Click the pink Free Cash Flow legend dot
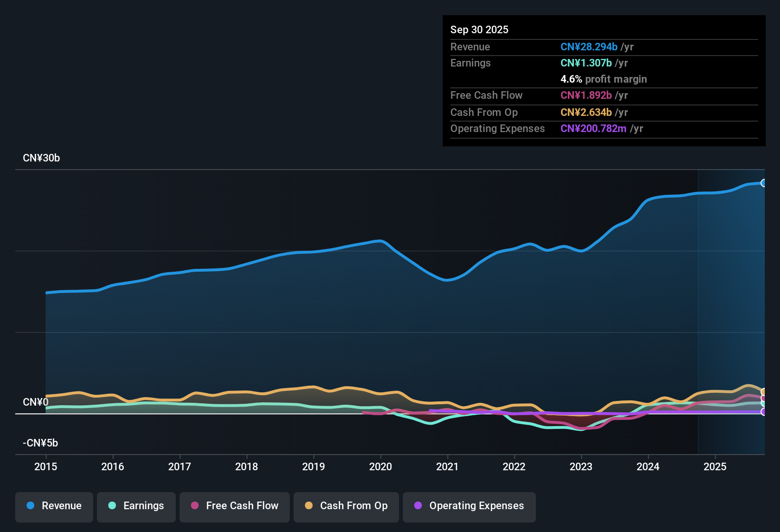Screen dimensions: 780x532 point(194,506)
